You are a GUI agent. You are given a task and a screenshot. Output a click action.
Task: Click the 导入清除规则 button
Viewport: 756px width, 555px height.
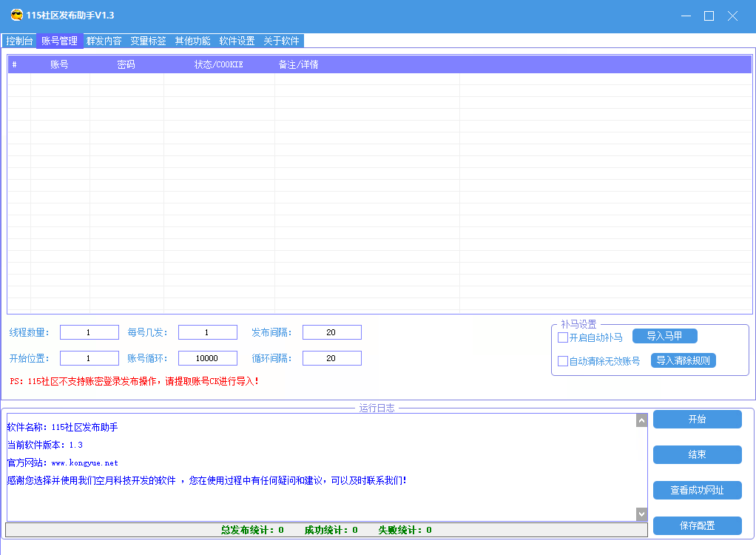click(684, 360)
